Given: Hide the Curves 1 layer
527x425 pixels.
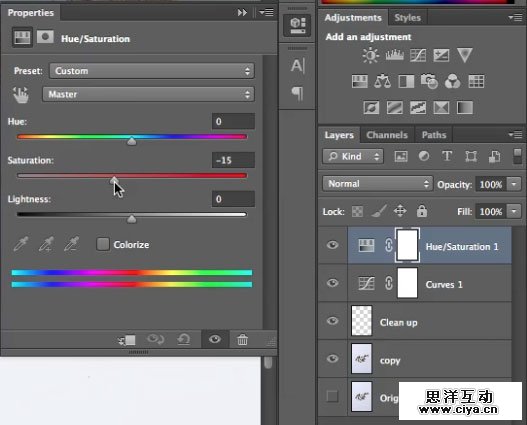Looking at the screenshot, I should pyautogui.click(x=332, y=283).
